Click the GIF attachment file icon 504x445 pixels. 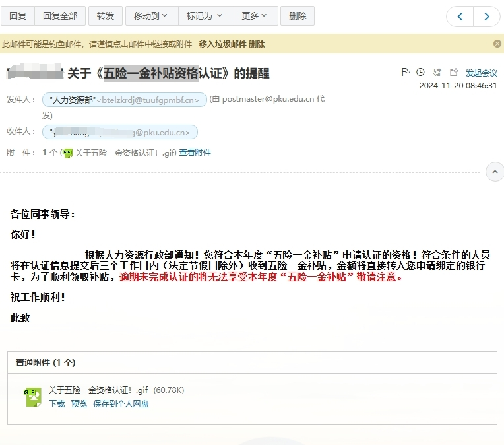33,396
